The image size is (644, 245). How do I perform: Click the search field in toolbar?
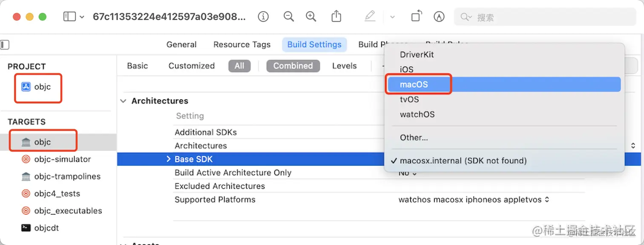[549, 17]
